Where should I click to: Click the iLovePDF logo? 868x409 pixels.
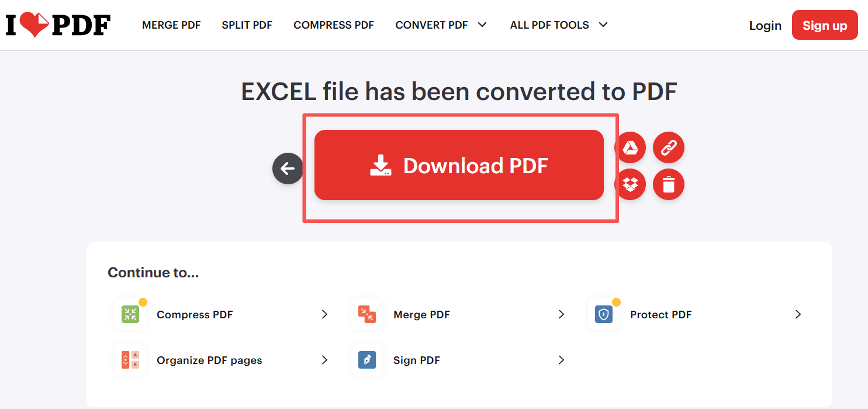pos(58,25)
